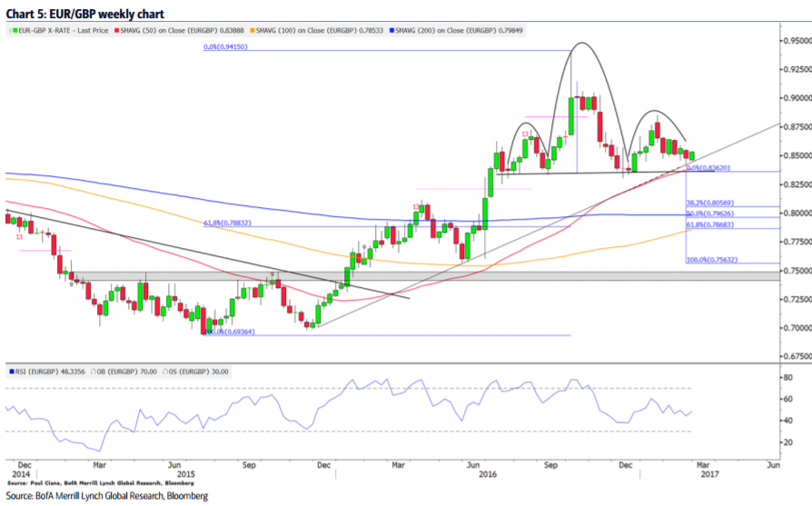812x506 pixels.
Task: Select the 0.0%(0.94150) Fibonacci label
Action: pos(224,47)
